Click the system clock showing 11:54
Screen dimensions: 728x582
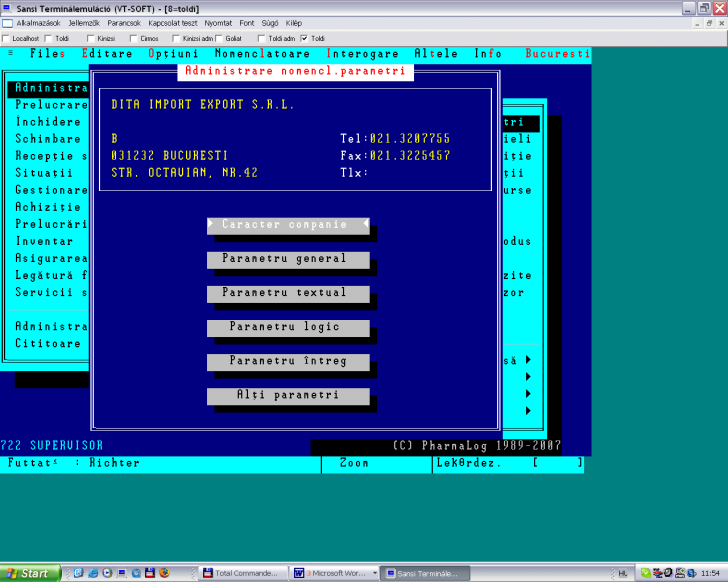[x=710, y=573]
